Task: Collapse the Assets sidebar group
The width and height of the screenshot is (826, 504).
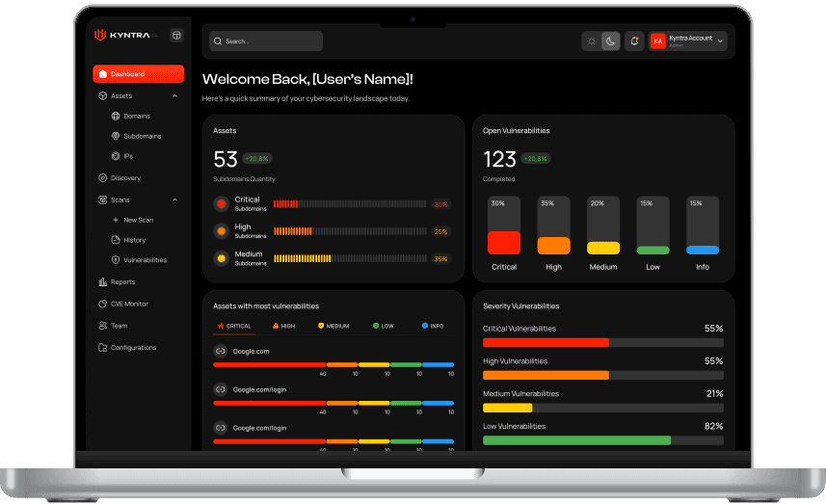Action: click(x=174, y=96)
